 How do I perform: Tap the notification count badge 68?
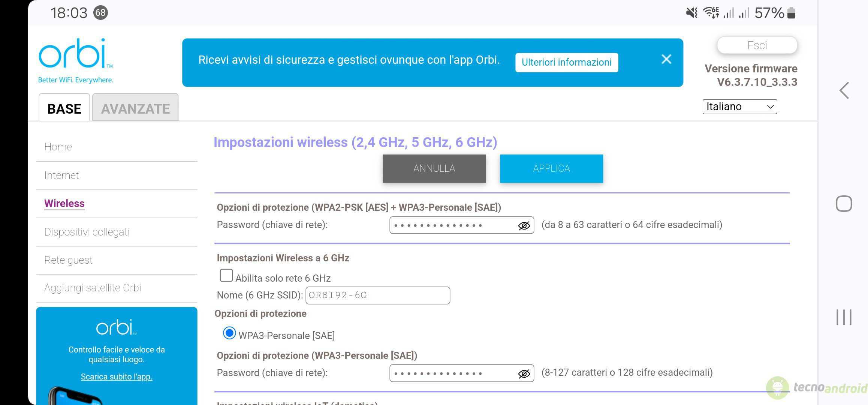click(x=100, y=13)
